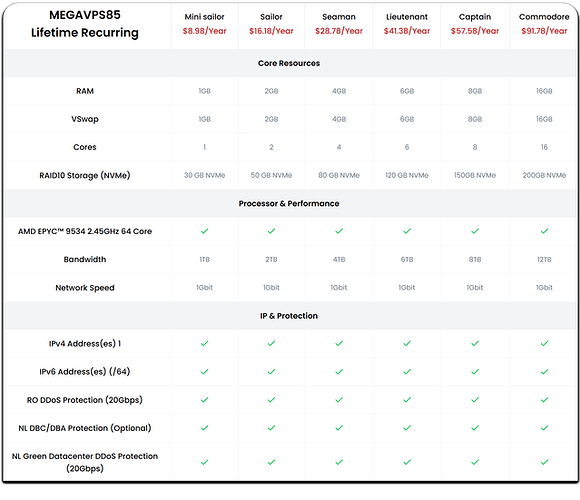Click the $28.78/Year price
580x500 pixels.
(339, 31)
